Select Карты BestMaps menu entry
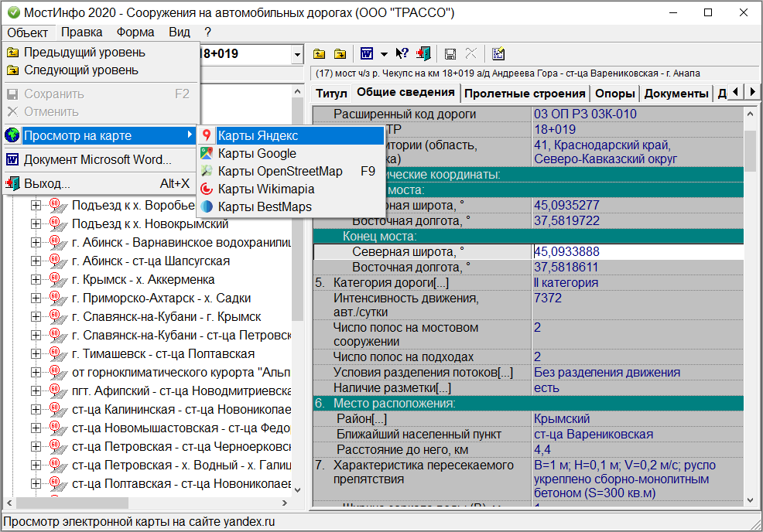 [x=264, y=206]
